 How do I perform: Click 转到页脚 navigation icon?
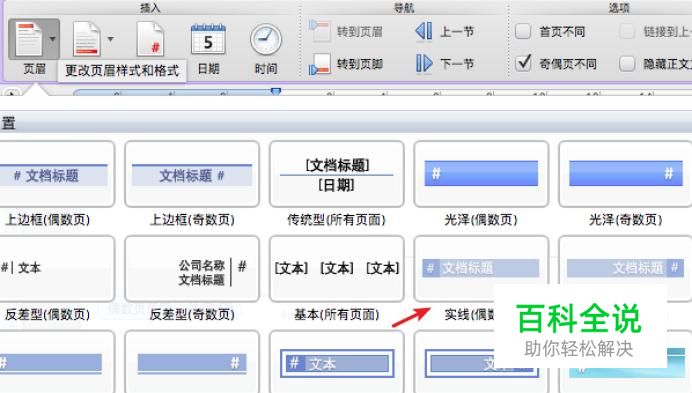tap(320, 64)
